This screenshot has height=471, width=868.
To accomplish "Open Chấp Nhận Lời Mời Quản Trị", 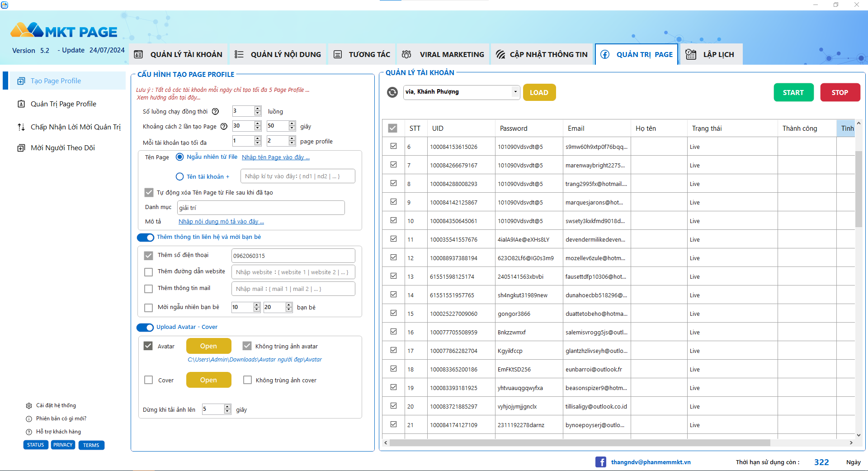I will point(75,127).
